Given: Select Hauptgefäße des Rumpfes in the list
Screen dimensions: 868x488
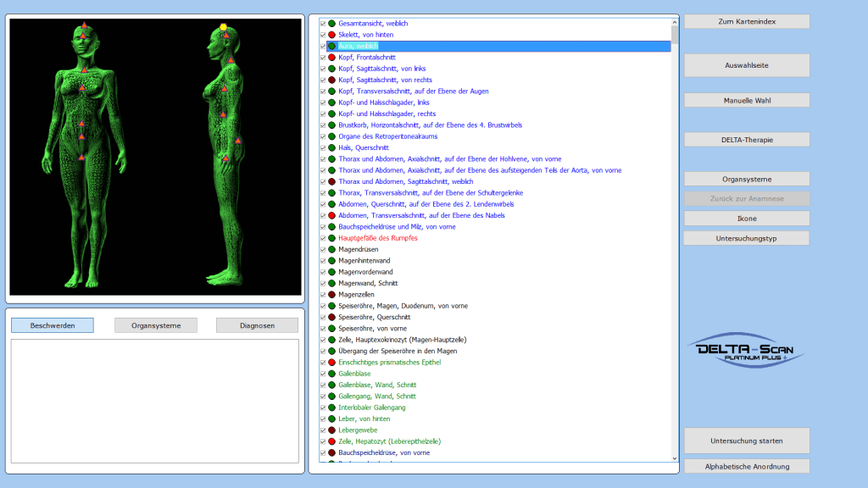Looking at the screenshot, I should 377,238.
